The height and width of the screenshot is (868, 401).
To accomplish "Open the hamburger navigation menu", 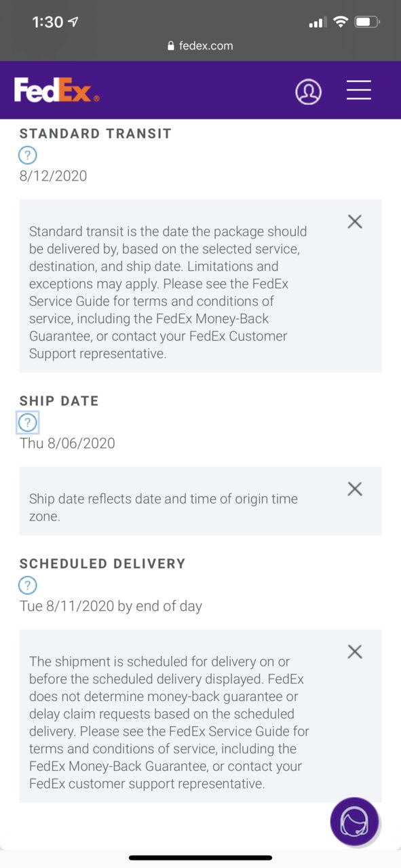I will pos(359,90).
